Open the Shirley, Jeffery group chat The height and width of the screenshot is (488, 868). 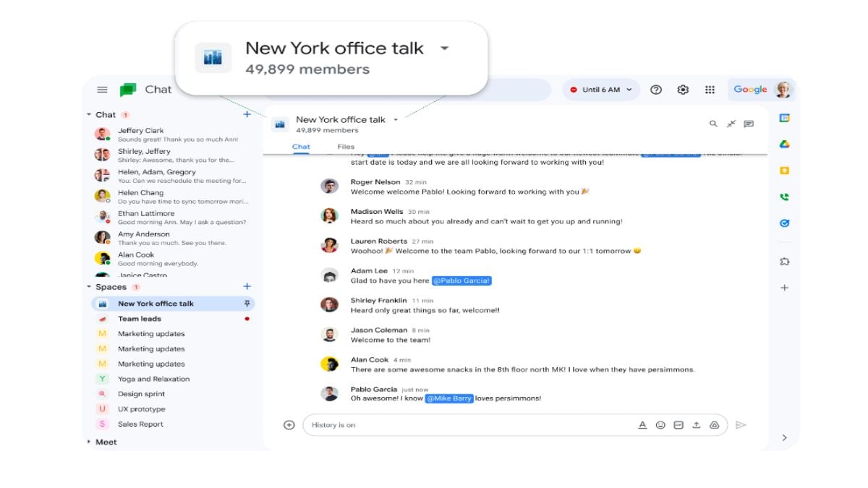coord(174,155)
